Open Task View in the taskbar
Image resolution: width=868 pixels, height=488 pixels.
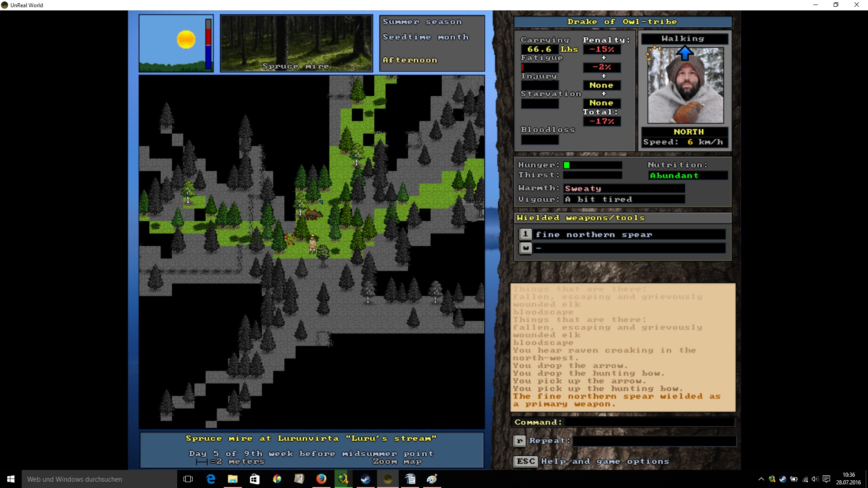188,479
